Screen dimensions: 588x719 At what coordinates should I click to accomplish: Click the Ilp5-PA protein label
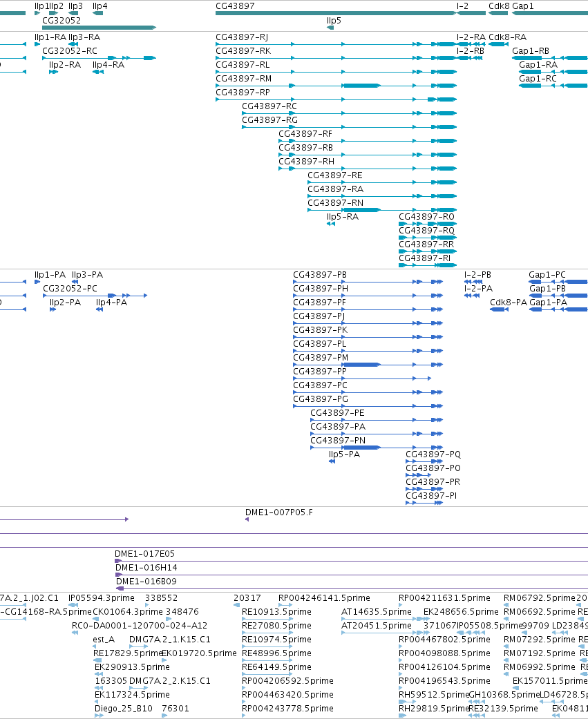[345, 454]
